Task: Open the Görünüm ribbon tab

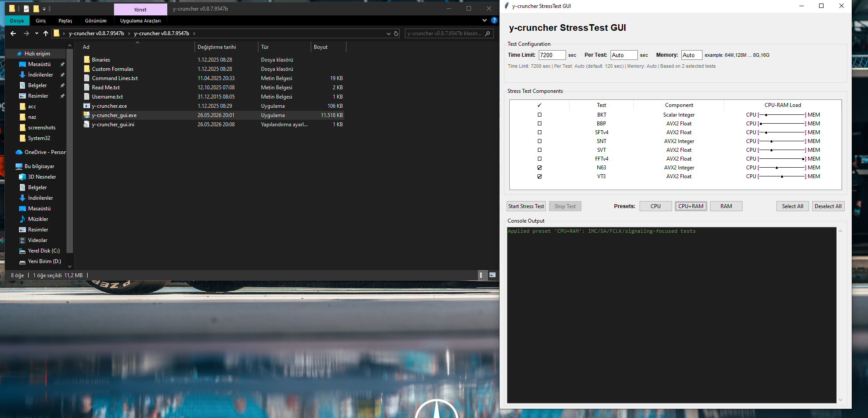Action: click(x=96, y=21)
